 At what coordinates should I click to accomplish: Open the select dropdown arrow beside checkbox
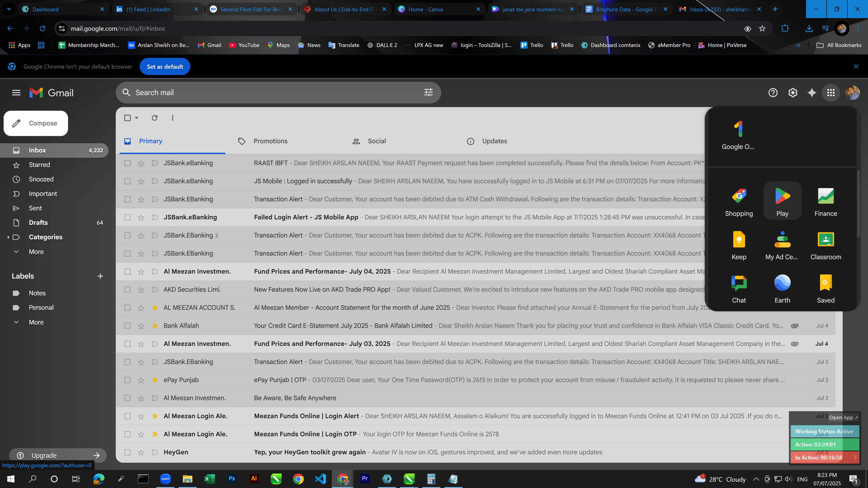[x=137, y=118]
